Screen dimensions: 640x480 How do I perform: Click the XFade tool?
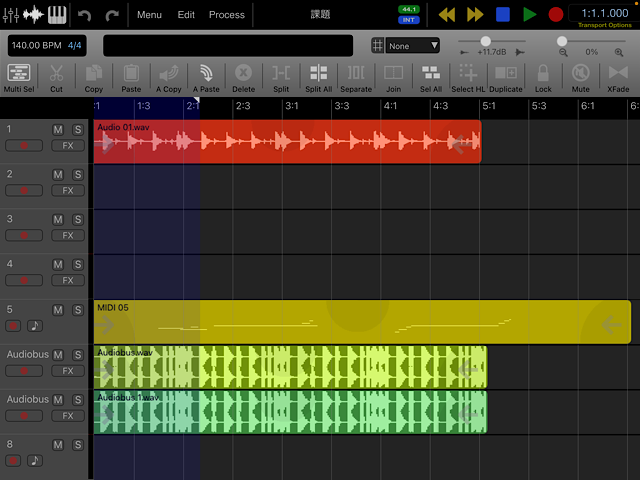pos(618,78)
